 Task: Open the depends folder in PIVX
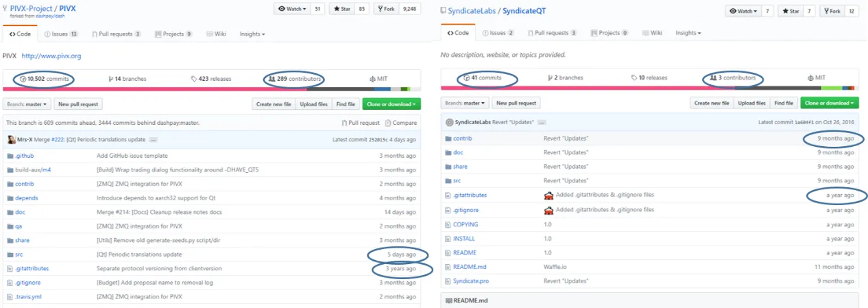tap(26, 198)
